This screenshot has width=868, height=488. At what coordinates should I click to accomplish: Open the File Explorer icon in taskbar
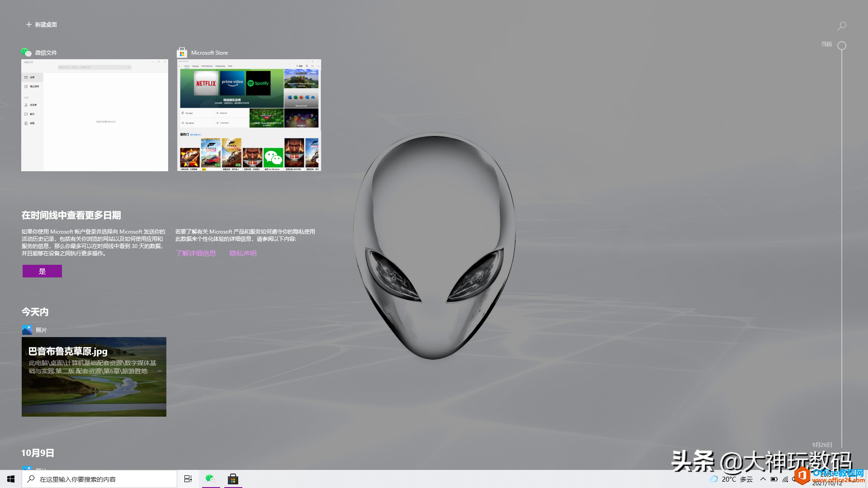187,479
